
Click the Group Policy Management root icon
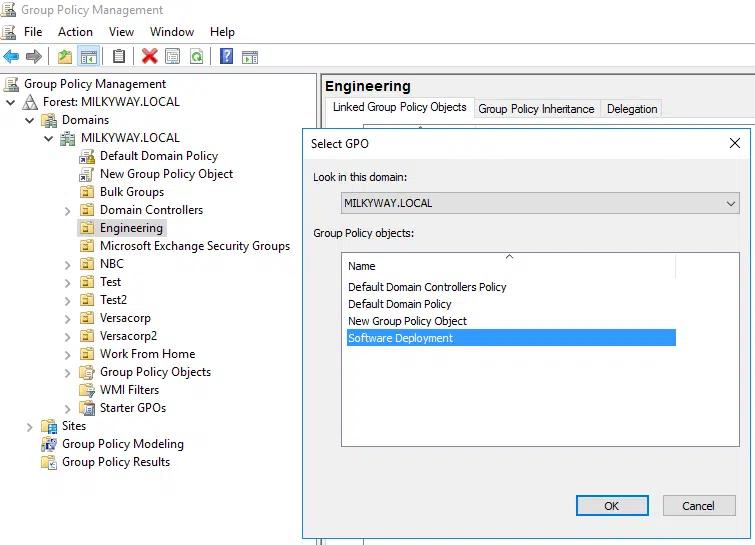(x=11, y=84)
